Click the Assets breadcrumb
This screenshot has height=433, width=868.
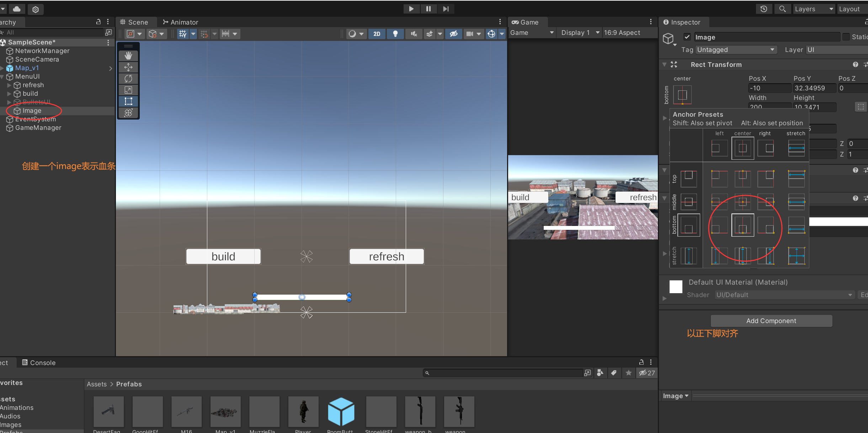coord(97,384)
